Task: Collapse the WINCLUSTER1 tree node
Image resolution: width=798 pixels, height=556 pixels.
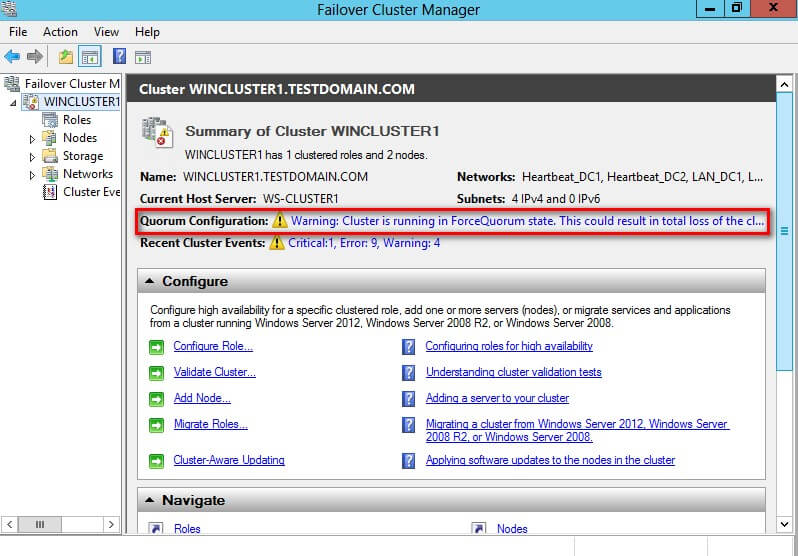Action: 13,103
